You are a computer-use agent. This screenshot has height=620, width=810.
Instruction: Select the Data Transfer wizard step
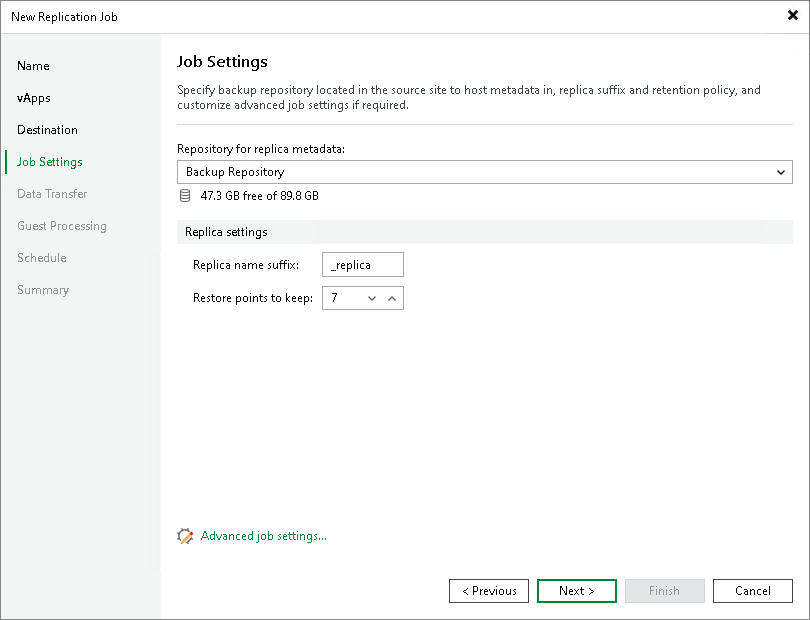pos(52,194)
